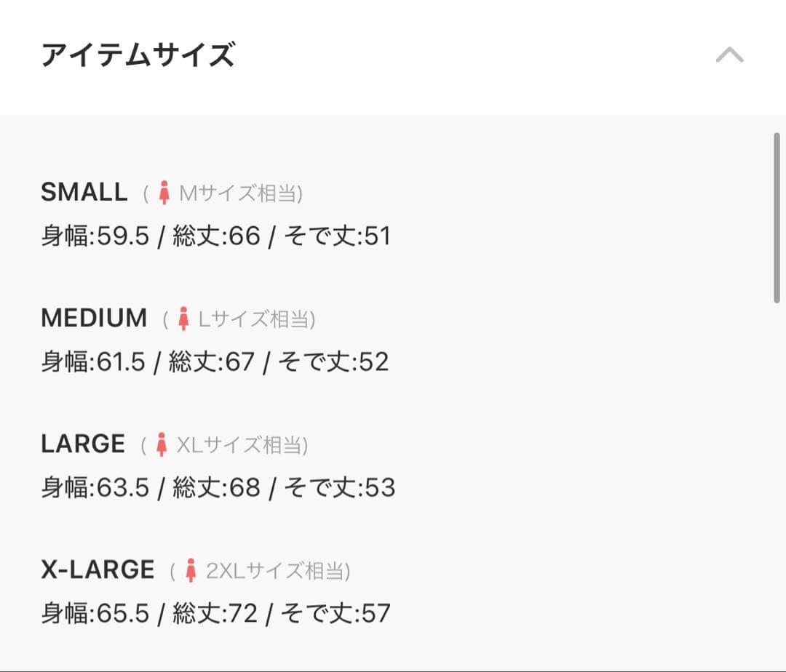Click the women's icon beside MEDIUM
This screenshot has width=786, height=672.
tap(184, 319)
